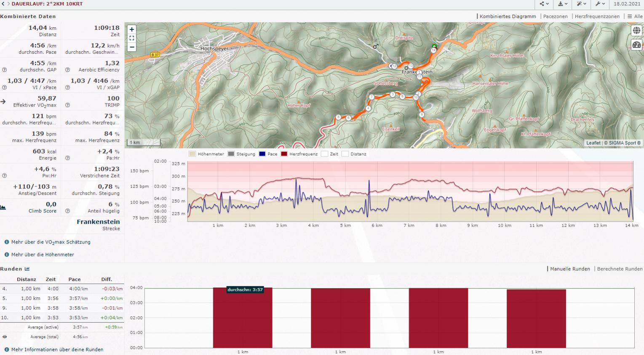644x355 pixels.
Task: Open the wrench tools dropdown
Action: coord(600,4)
